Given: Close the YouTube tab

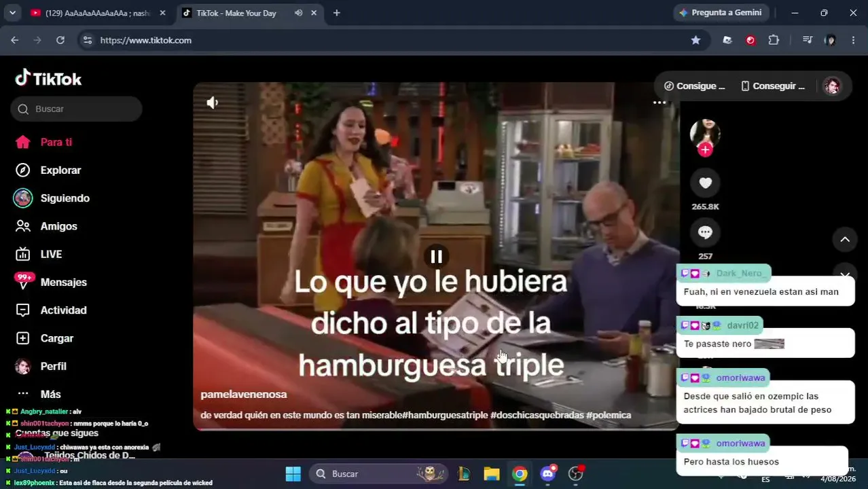Looking at the screenshot, I should click(x=162, y=13).
